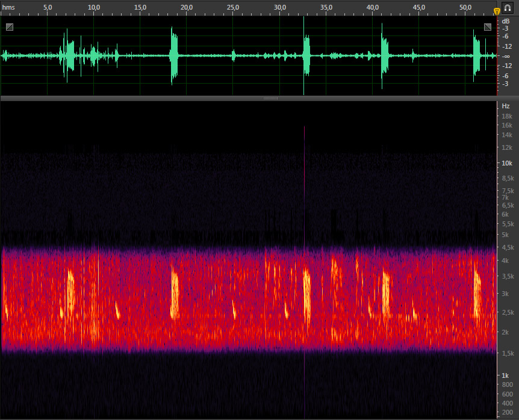
Task: Click the 25,0 mark on the ruler
Action: pyautogui.click(x=232, y=7)
